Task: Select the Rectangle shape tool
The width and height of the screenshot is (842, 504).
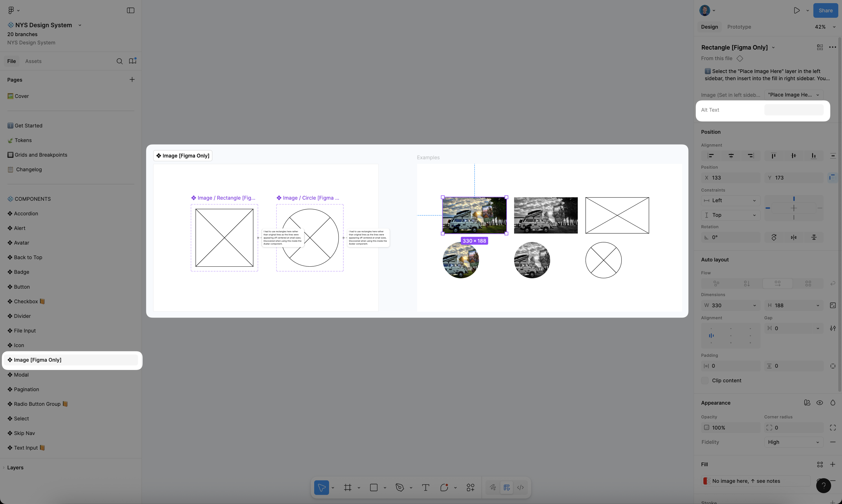Action: point(374,487)
